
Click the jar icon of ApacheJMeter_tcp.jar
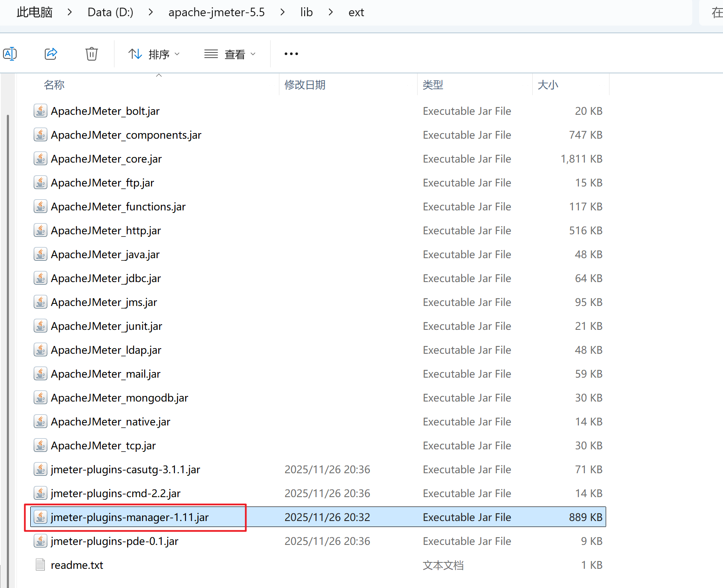[41, 445]
